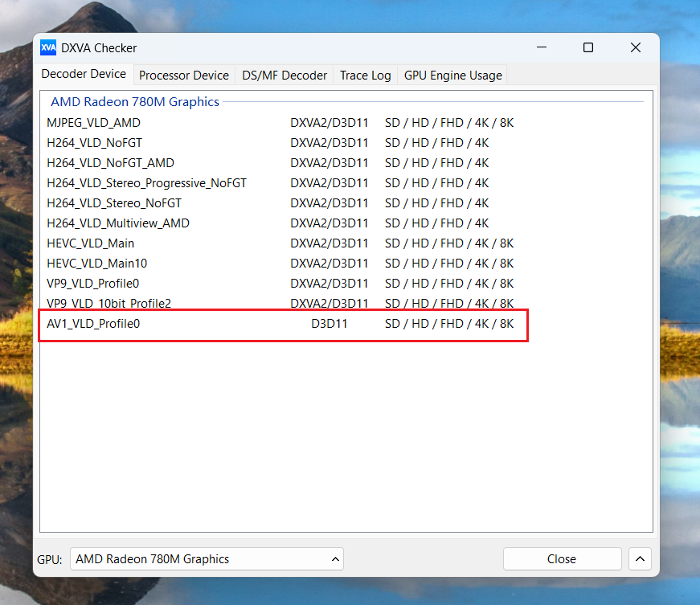Image resolution: width=700 pixels, height=605 pixels.
Task: Click the resolutions list for MJPEG_VLD_AMD
Action: pyautogui.click(x=449, y=123)
